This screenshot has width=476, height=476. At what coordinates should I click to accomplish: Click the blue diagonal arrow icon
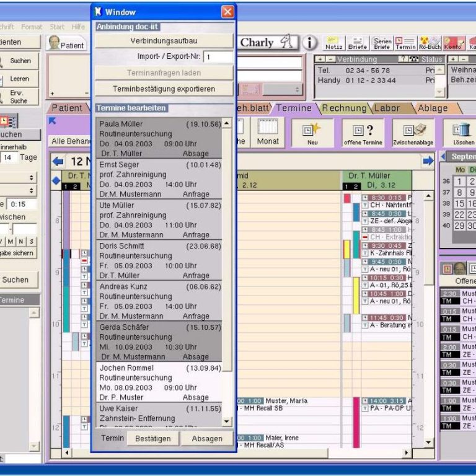point(52,121)
